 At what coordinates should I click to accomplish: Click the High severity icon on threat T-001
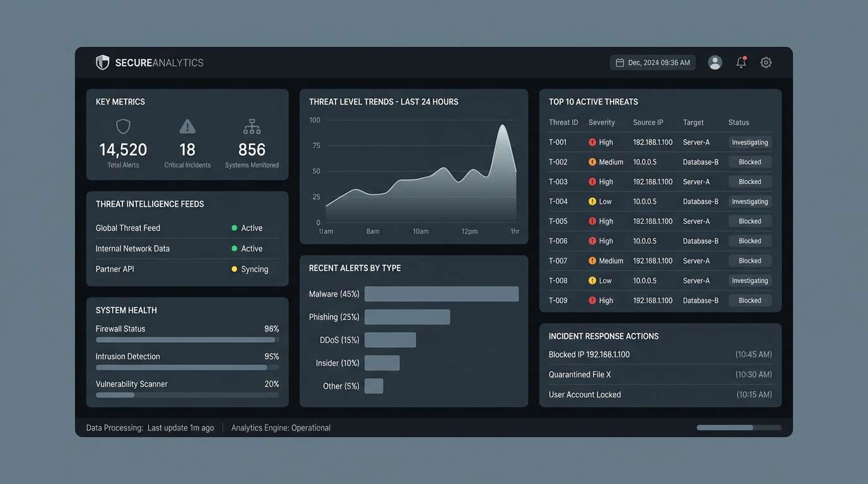(x=591, y=142)
